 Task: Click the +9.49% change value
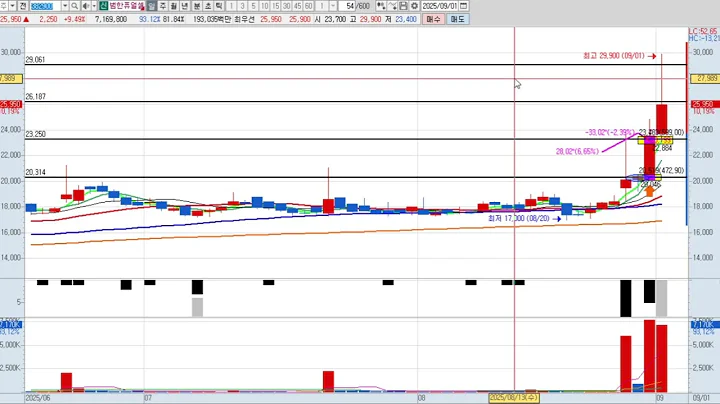click(x=74, y=19)
